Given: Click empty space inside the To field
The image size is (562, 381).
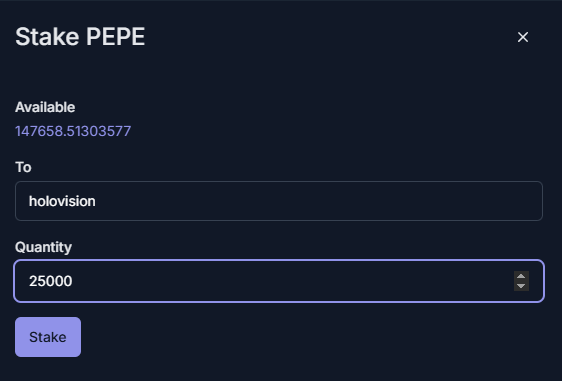Looking at the screenshot, I should point(319,201).
